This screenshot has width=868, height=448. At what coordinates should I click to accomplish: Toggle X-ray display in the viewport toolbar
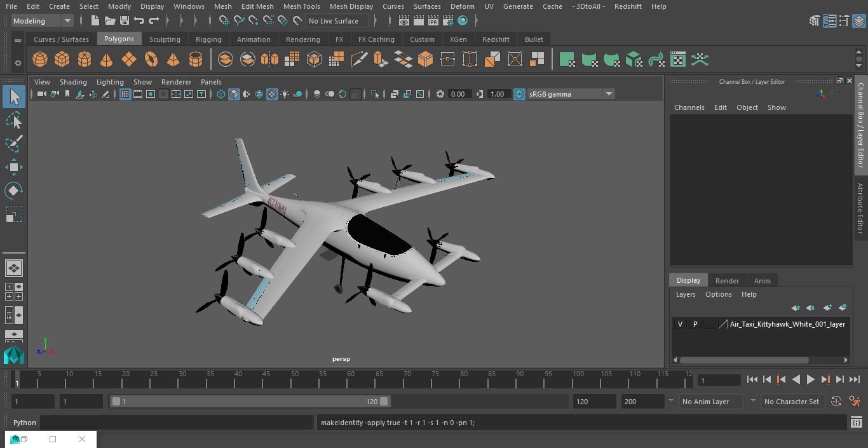click(394, 94)
